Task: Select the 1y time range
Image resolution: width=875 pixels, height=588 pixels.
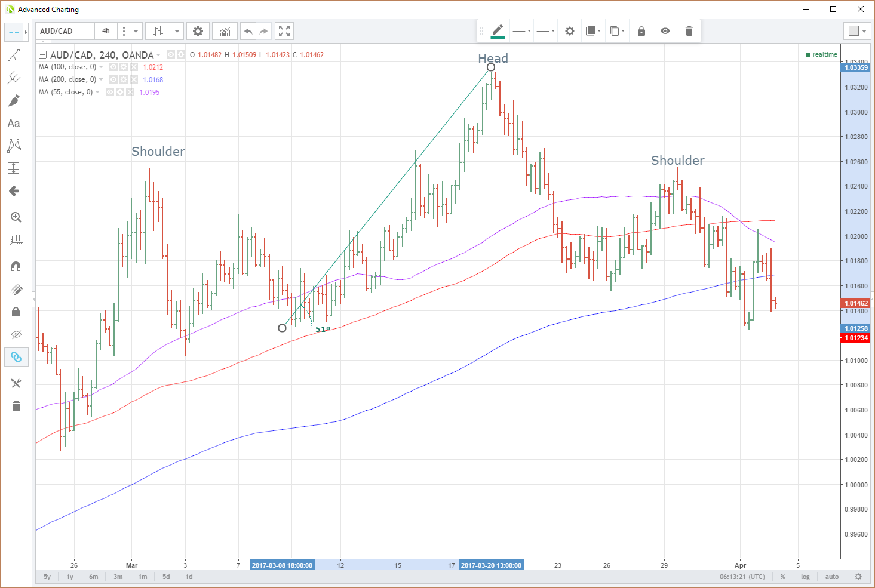Action: click(x=70, y=577)
